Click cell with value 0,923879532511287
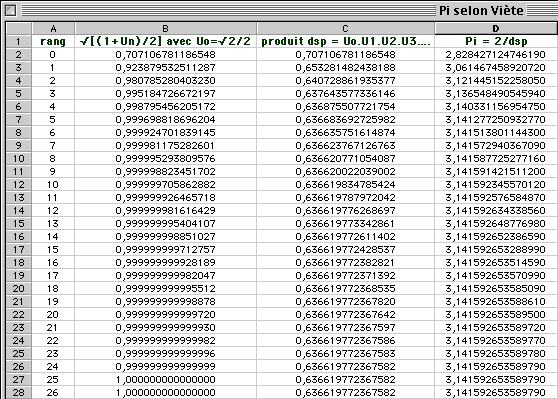Image resolution: width=558 pixels, height=399 pixels. 165,67
